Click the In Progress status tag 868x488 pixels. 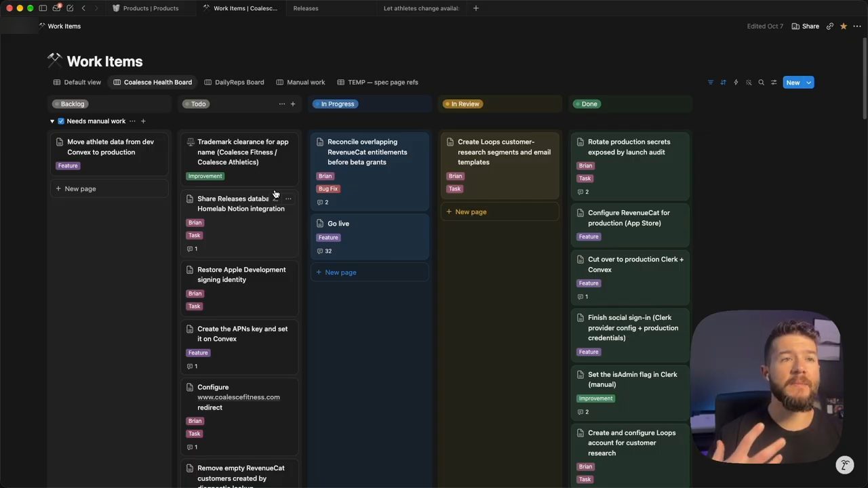(x=336, y=104)
